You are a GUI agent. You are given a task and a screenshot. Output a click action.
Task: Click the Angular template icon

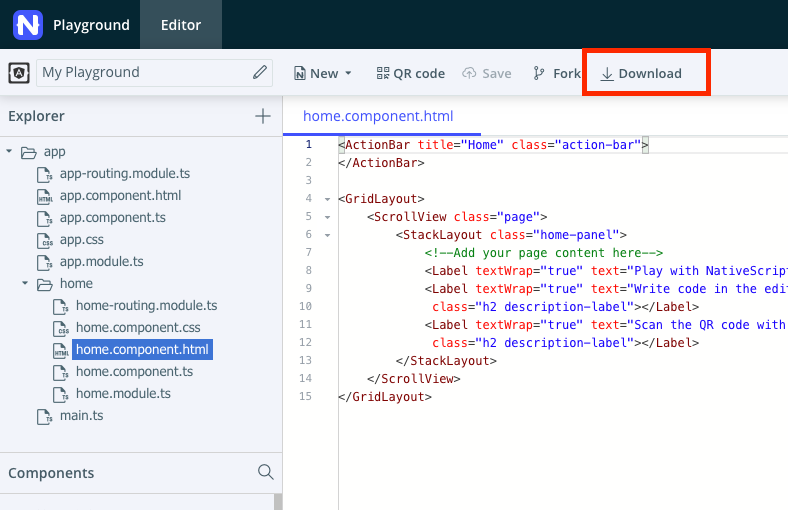(x=19, y=73)
